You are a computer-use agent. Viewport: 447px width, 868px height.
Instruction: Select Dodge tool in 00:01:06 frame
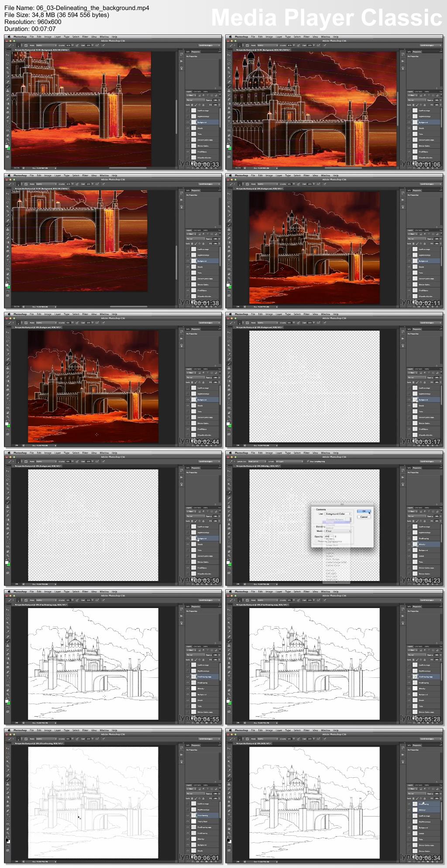tap(229, 113)
